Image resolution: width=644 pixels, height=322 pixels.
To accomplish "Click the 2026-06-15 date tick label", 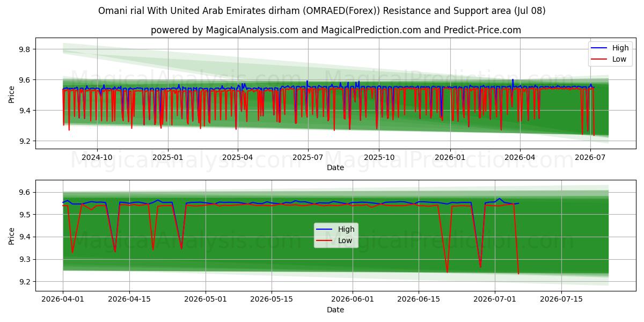I will (419, 299).
